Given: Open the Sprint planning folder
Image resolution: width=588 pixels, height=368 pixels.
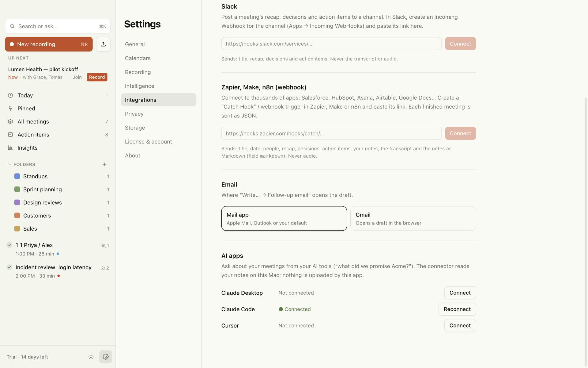Looking at the screenshot, I should point(58,190).
